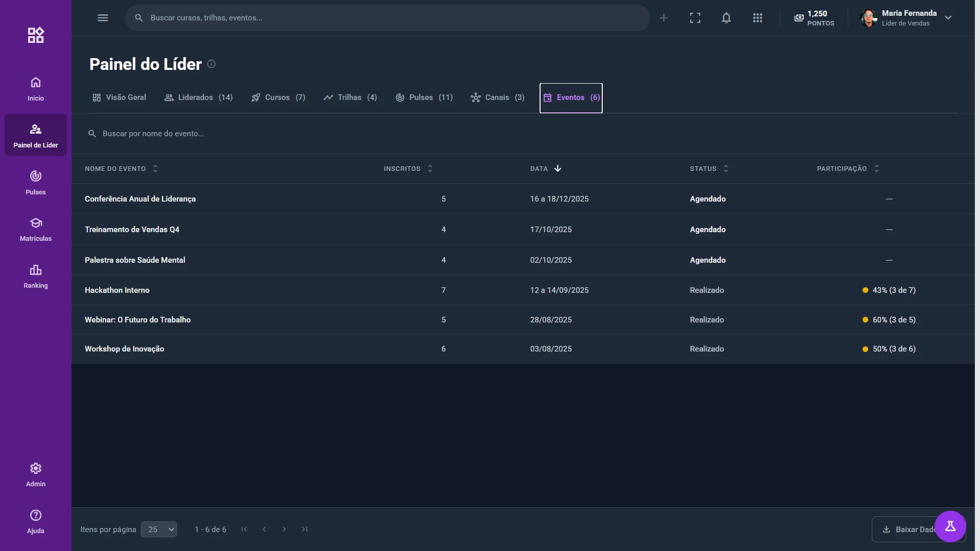This screenshot has height=551, width=980.
Task: Click the search magnifier icon in header
Action: (x=139, y=18)
